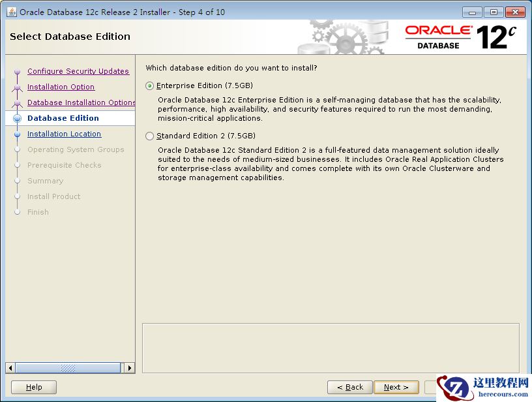This screenshot has width=532, height=402.
Task: Go to Installation Option step
Action: point(61,87)
